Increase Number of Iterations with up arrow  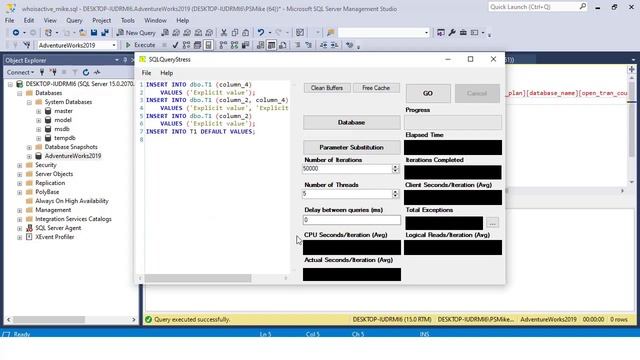tap(395, 167)
